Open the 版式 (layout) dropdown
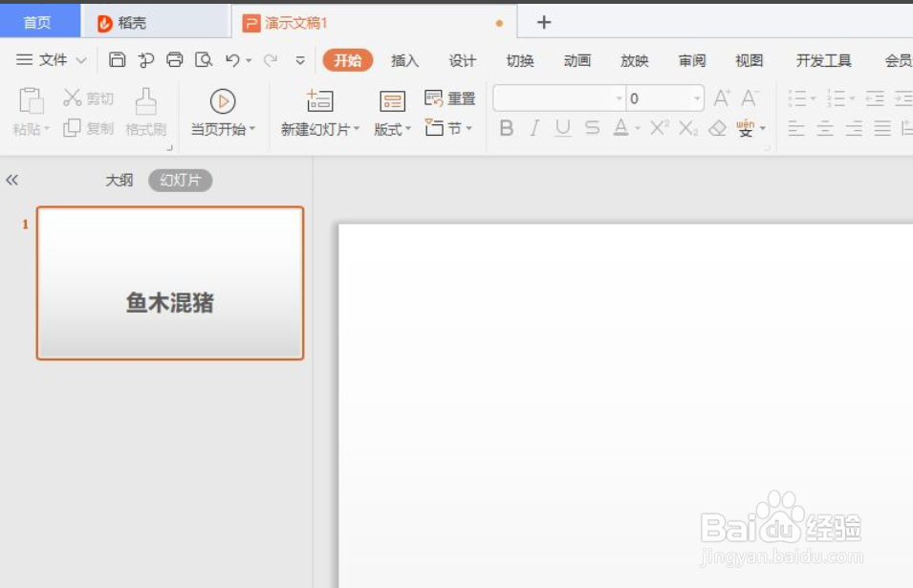This screenshot has height=588, width=913. coord(391,129)
